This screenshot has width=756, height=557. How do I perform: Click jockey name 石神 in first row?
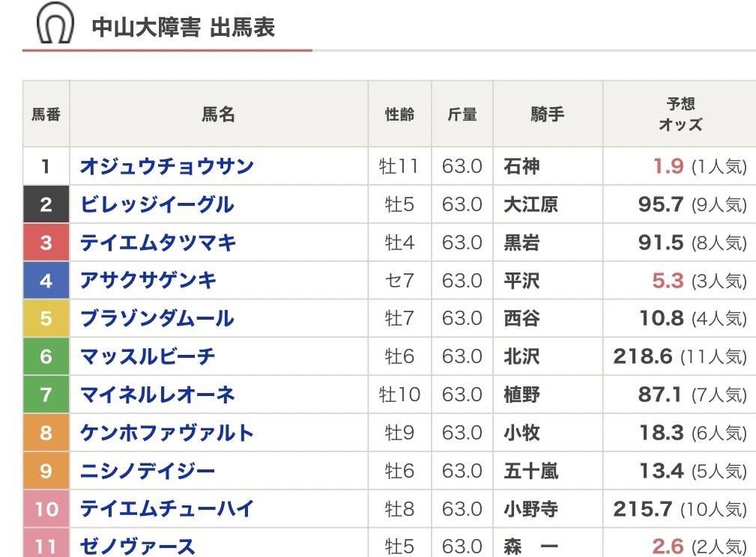pyautogui.click(x=522, y=166)
